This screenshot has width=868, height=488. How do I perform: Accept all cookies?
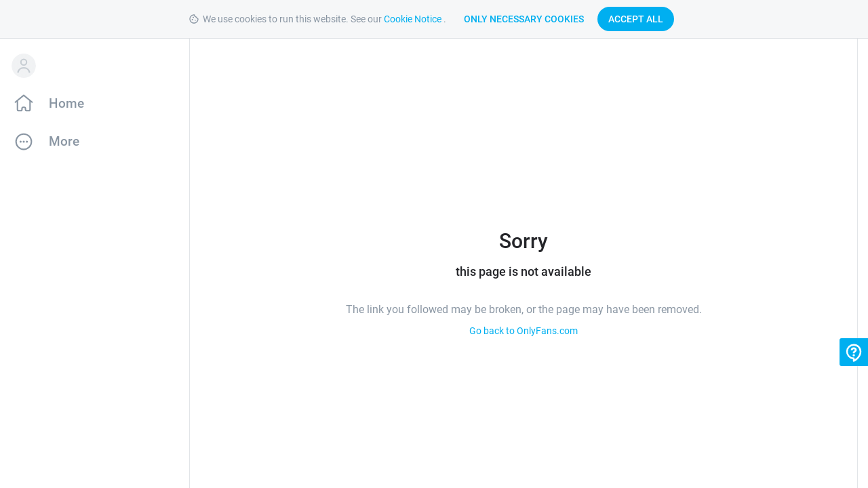[635, 19]
